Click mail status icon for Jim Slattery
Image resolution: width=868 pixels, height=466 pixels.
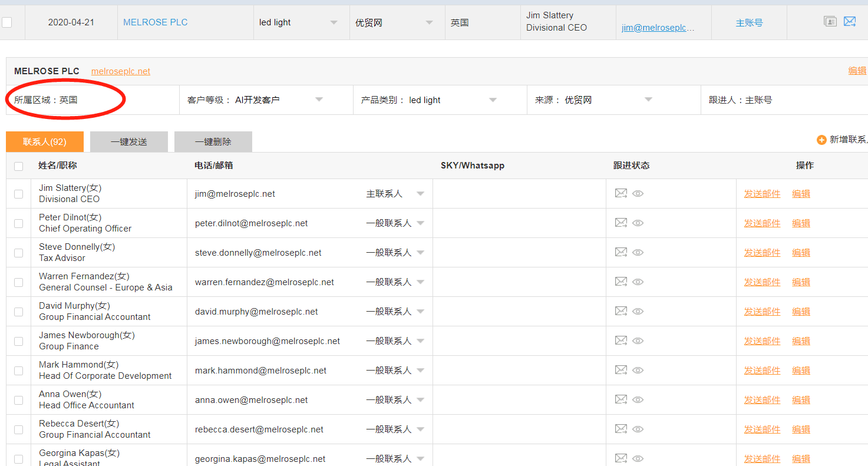tap(621, 193)
